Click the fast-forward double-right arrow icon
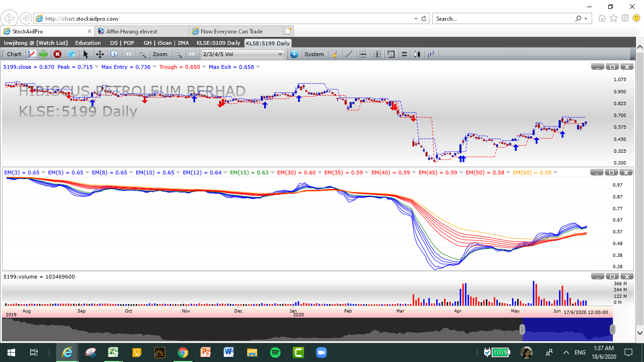 [x=192, y=54]
